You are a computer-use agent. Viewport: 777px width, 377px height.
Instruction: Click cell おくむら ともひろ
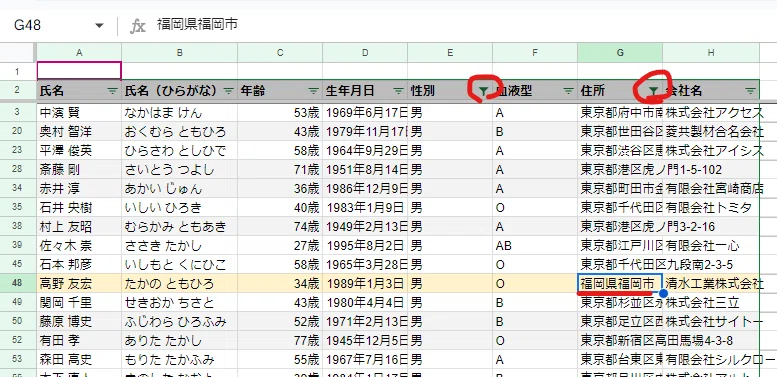[x=179, y=132]
